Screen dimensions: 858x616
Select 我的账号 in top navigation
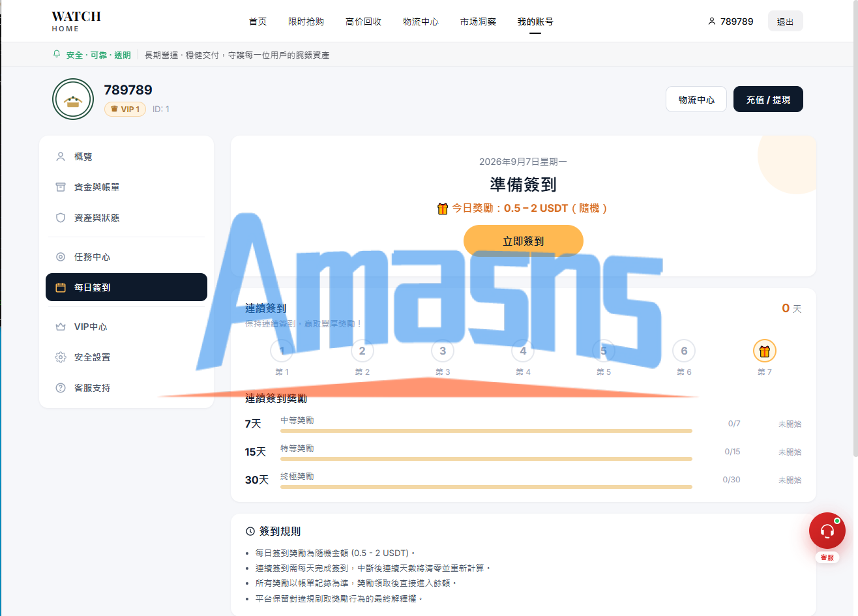[536, 22]
